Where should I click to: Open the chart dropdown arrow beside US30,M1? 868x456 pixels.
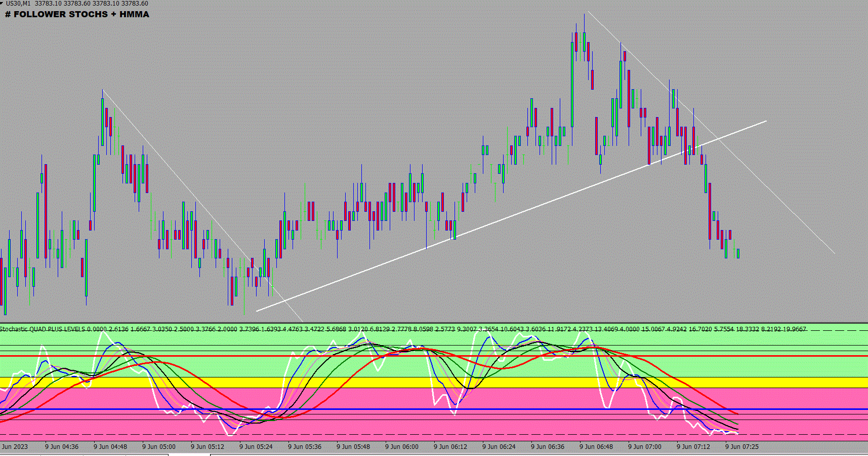pyautogui.click(x=2, y=3)
